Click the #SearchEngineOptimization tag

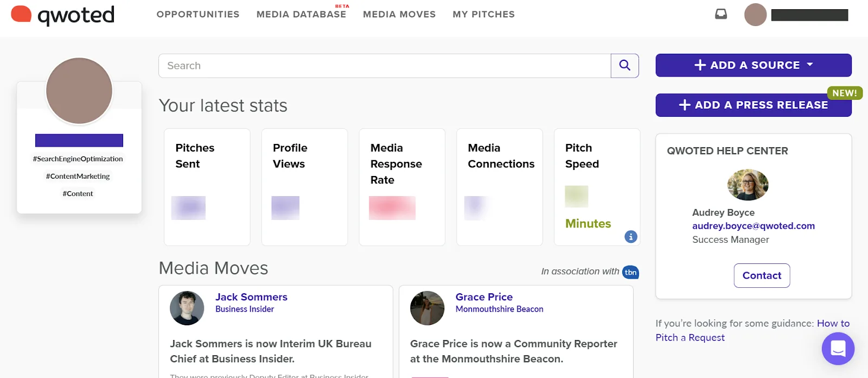pyautogui.click(x=78, y=159)
